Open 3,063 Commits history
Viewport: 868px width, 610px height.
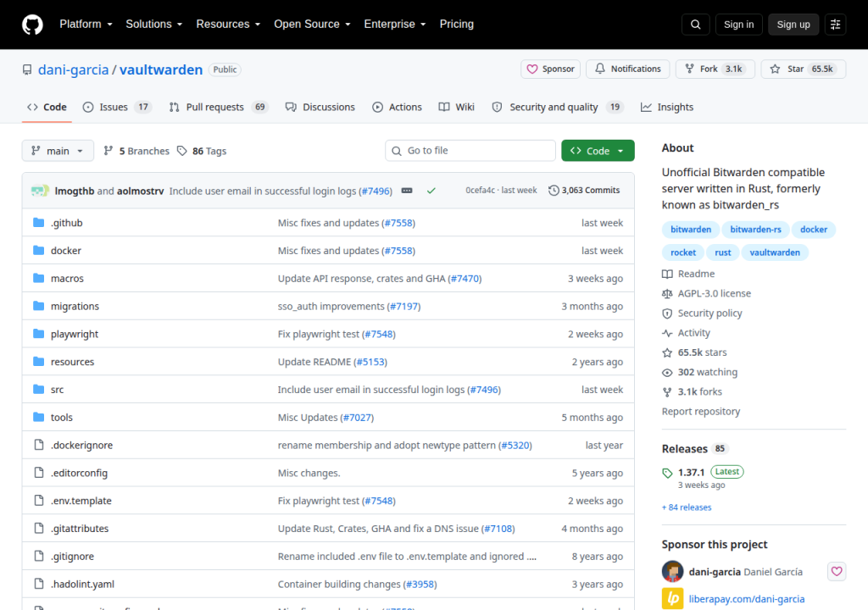(x=584, y=191)
